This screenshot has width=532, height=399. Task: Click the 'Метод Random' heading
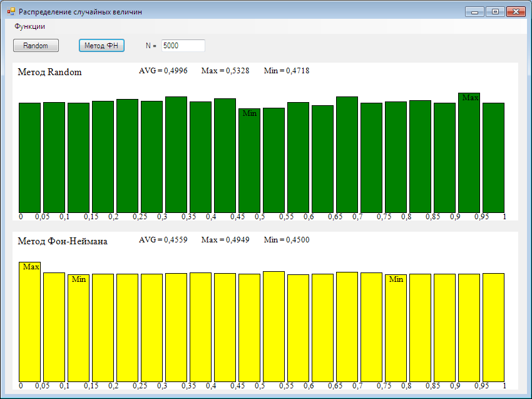click(49, 72)
